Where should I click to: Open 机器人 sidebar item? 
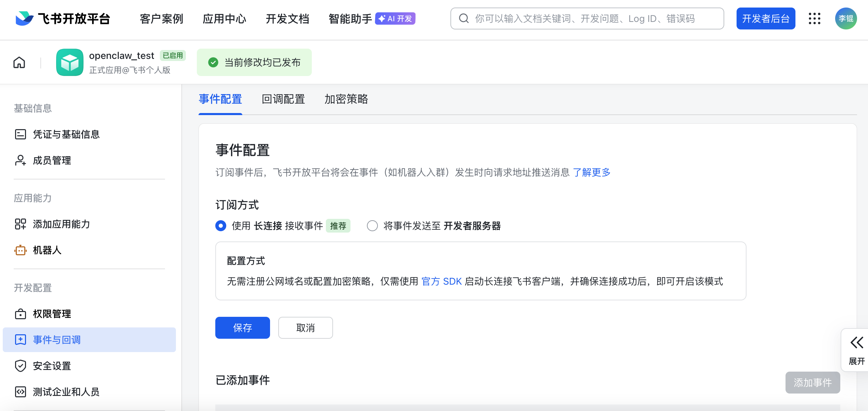pyautogui.click(x=47, y=250)
